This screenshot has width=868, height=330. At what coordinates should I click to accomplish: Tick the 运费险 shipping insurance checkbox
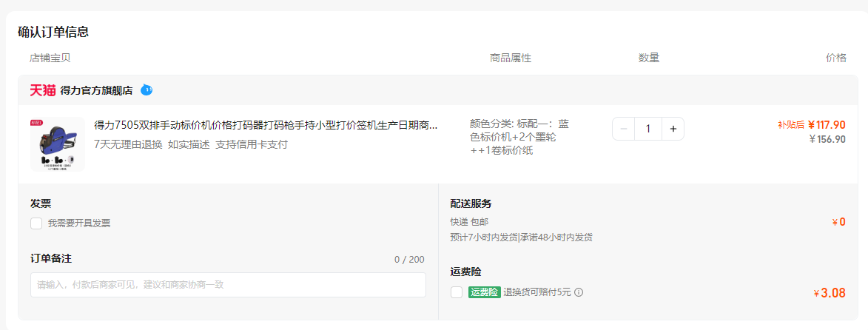tap(457, 292)
